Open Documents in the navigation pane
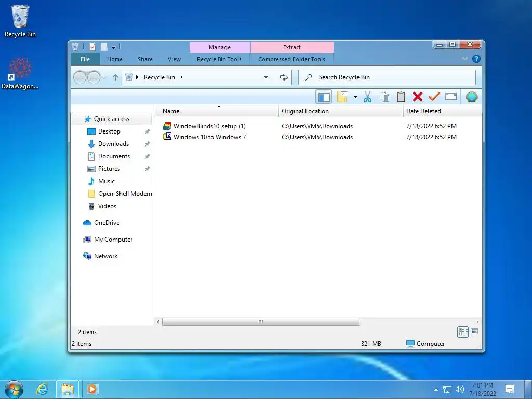532x399 pixels. tap(114, 156)
